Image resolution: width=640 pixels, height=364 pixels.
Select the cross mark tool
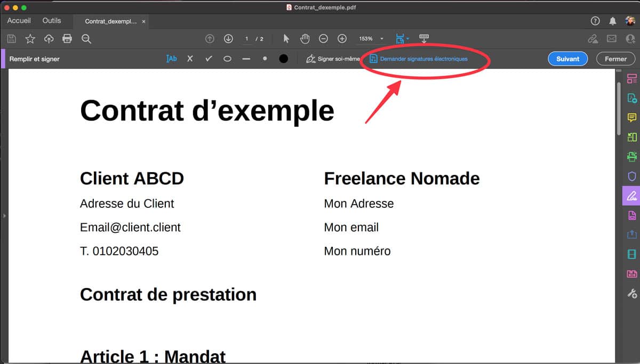pos(190,59)
